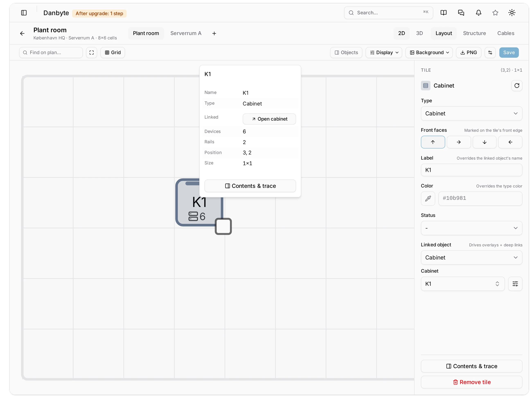
Task: Click Open cabinet in the popup
Action: [269, 119]
